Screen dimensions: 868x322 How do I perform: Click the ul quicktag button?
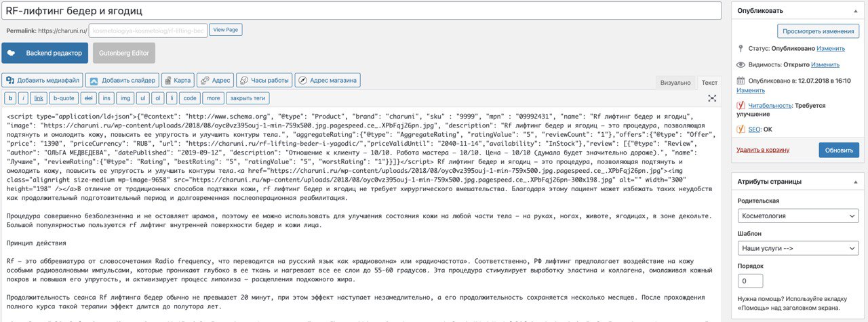(142, 98)
